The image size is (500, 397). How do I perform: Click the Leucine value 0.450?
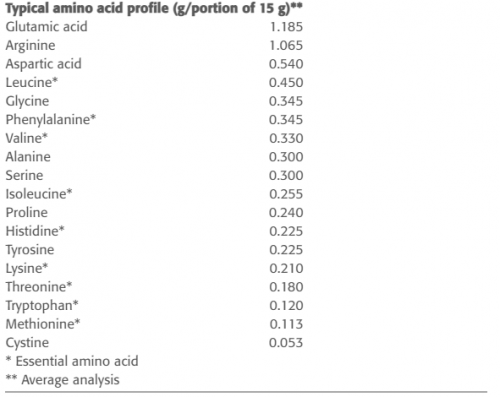286,83
